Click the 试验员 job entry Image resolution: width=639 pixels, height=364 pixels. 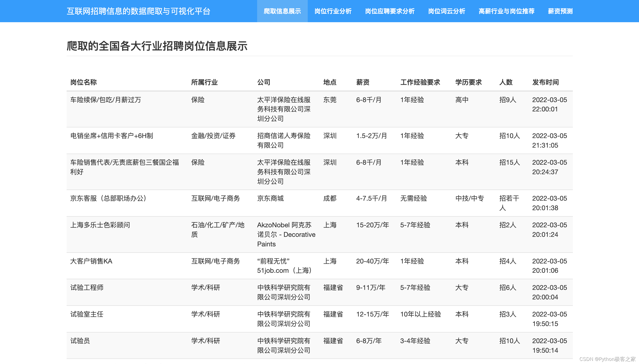80,340
